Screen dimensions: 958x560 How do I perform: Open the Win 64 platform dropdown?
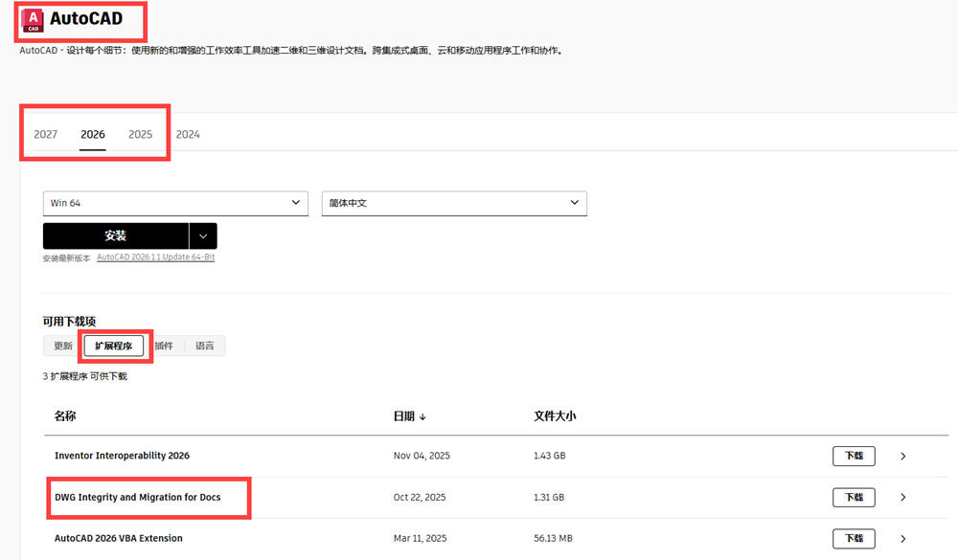coord(175,203)
